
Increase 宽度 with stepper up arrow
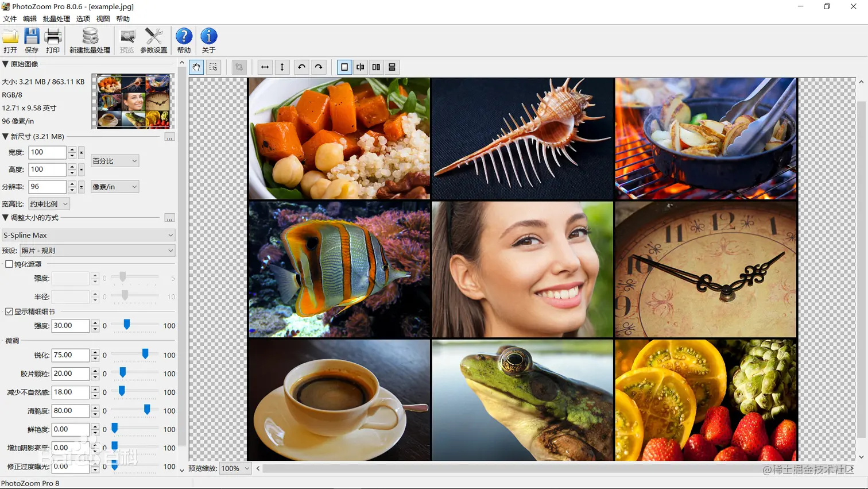pos(72,149)
